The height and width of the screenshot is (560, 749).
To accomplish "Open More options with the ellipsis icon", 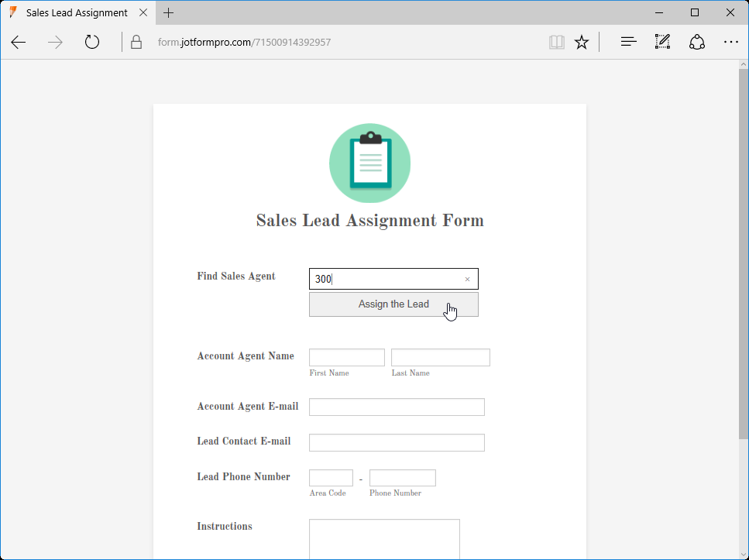I will pos(731,42).
